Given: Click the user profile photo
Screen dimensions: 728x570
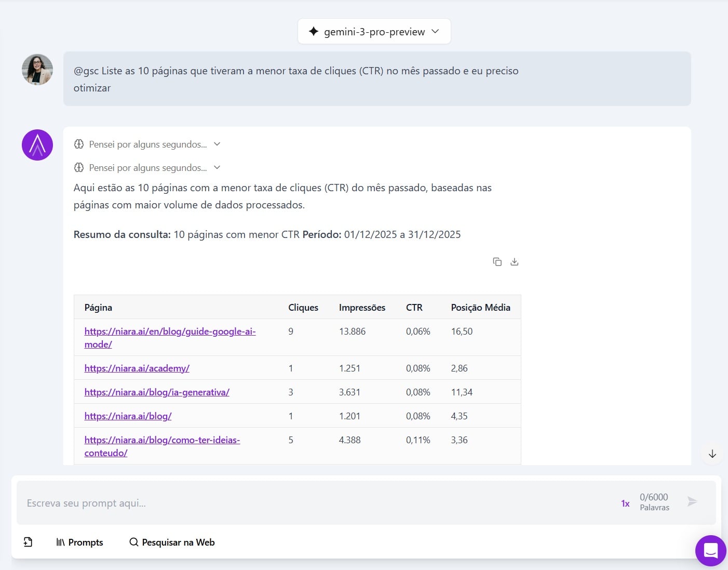Looking at the screenshot, I should coord(37,70).
